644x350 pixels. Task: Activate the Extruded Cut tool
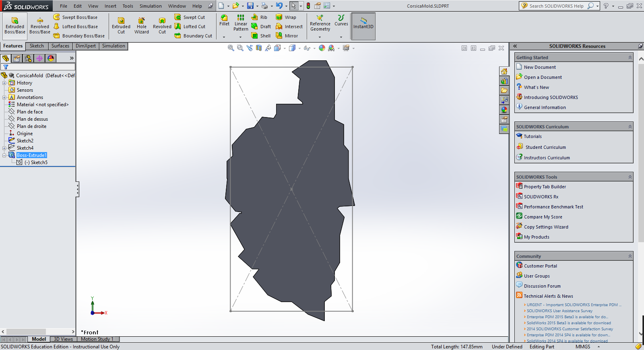pos(121,26)
